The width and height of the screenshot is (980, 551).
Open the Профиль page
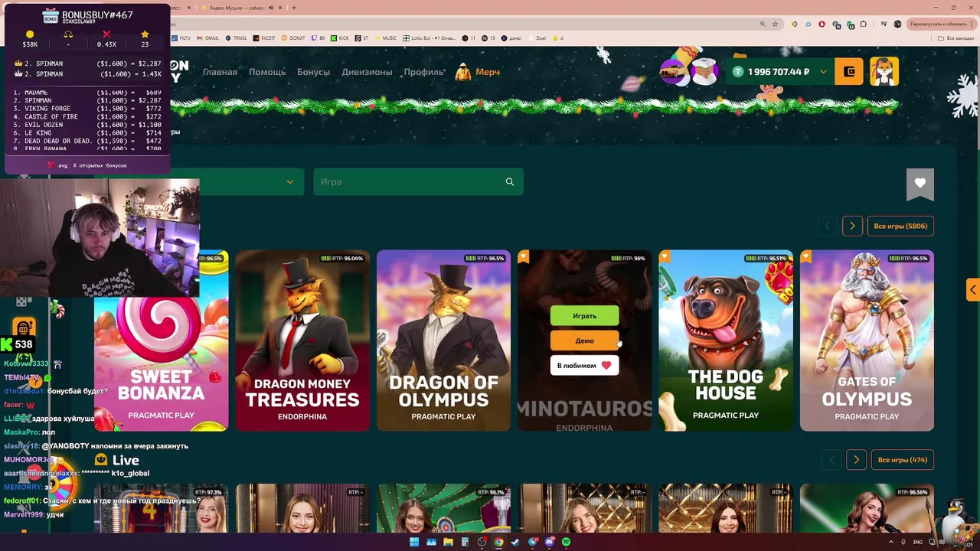tap(424, 72)
